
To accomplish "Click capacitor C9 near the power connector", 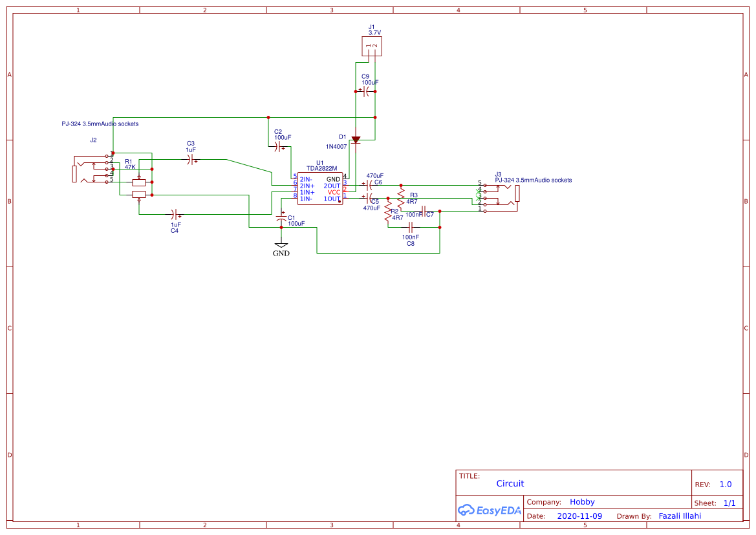I will 367,91.
